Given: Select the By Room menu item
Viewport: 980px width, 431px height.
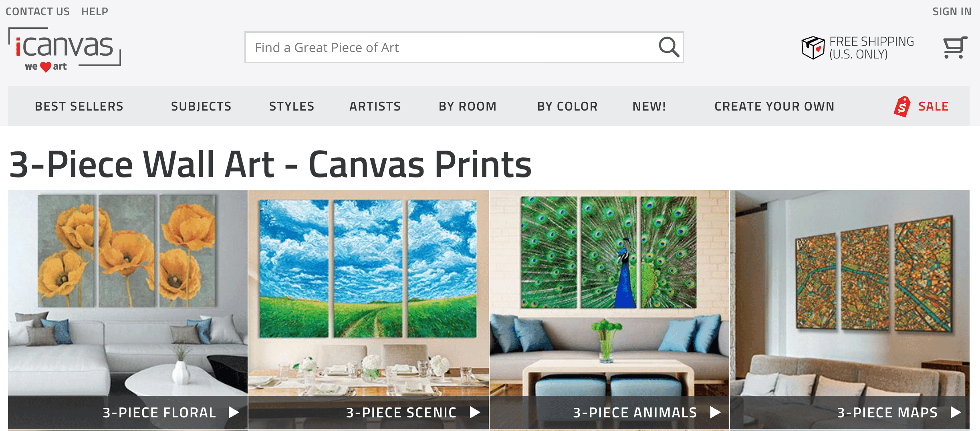Looking at the screenshot, I should [x=468, y=106].
